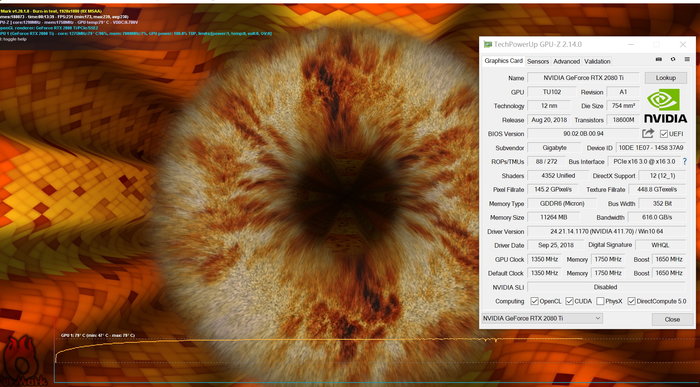Image resolution: width=700 pixels, height=387 pixels.
Task: Click the Pixel Fillrate 145.2 GPixel/s value
Action: click(552, 189)
